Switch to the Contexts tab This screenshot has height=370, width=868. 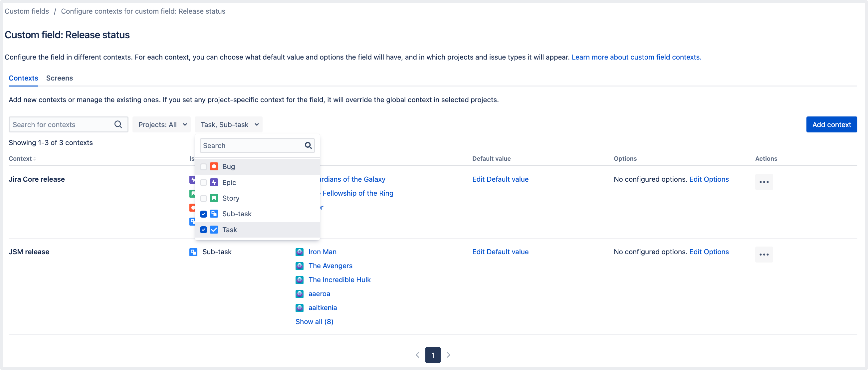[x=23, y=78]
